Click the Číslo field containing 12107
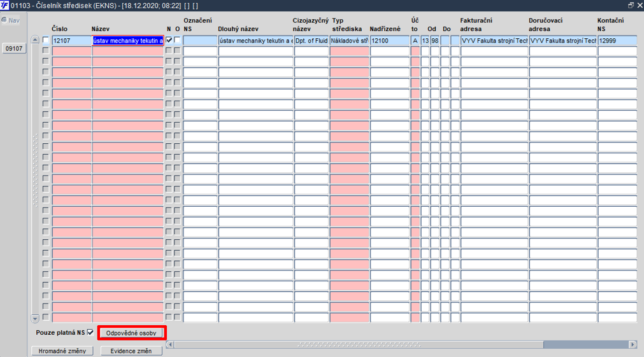The image size is (644, 357). [x=71, y=41]
